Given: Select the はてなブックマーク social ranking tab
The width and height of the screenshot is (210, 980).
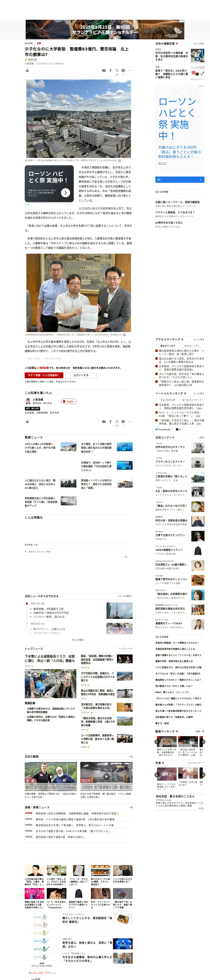Looking at the screenshot, I should (x=192, y=400).
